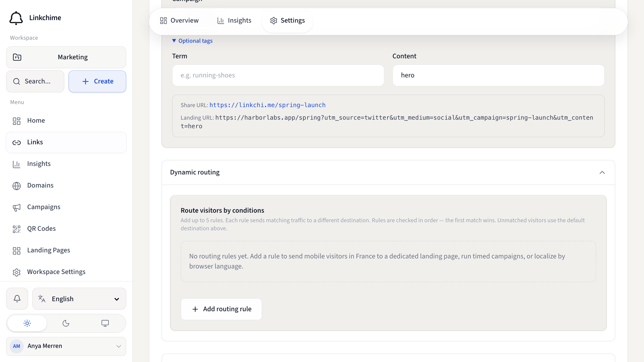Open QR Codes page
Screen dimensions: 644x362
(x=66, y=229)
